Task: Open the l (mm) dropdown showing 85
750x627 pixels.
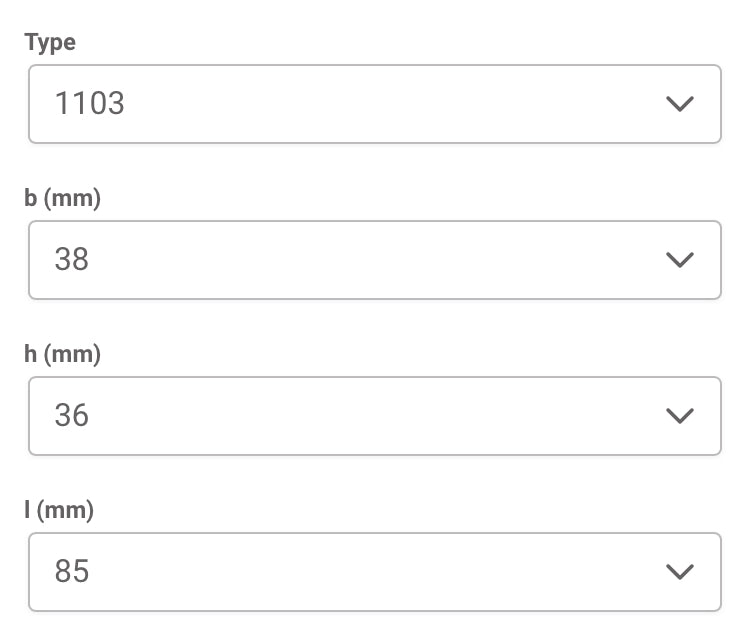Action: [374, 572]
